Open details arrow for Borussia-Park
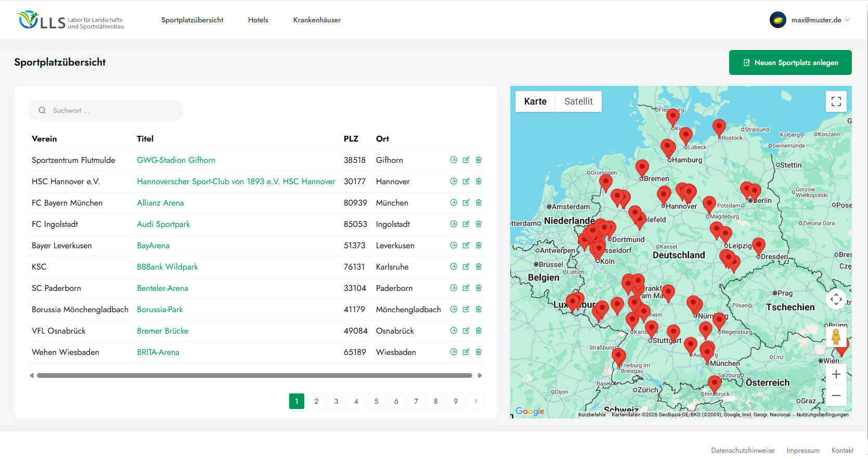The image size is (868, 459). (454, 310)
